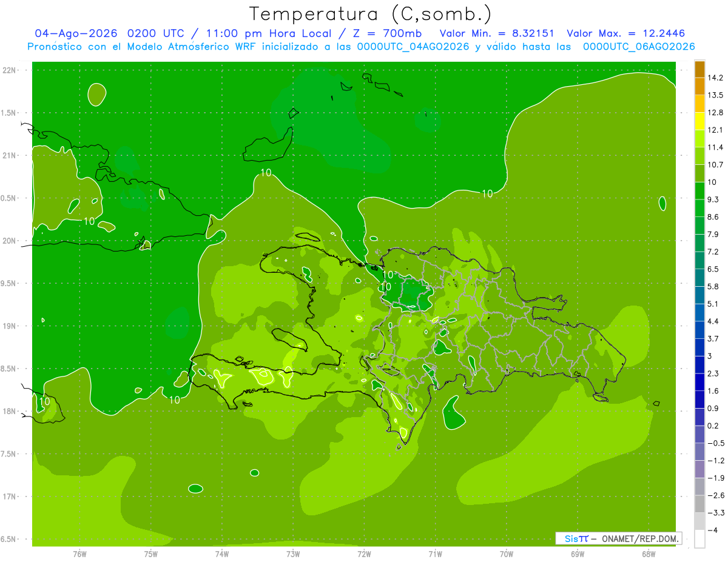
Task: Pick the gray swatch between -2.6 and -3.3
Action: [699, 504]
